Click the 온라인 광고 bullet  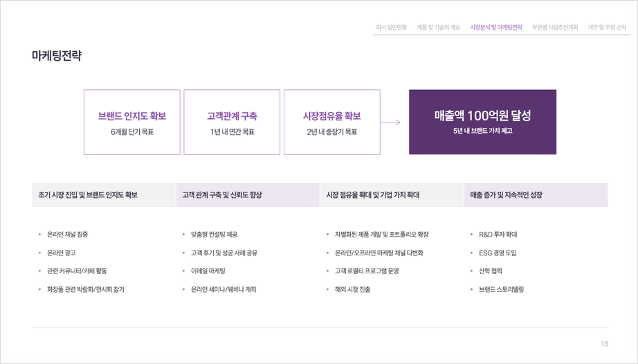(x=62, y=253)
